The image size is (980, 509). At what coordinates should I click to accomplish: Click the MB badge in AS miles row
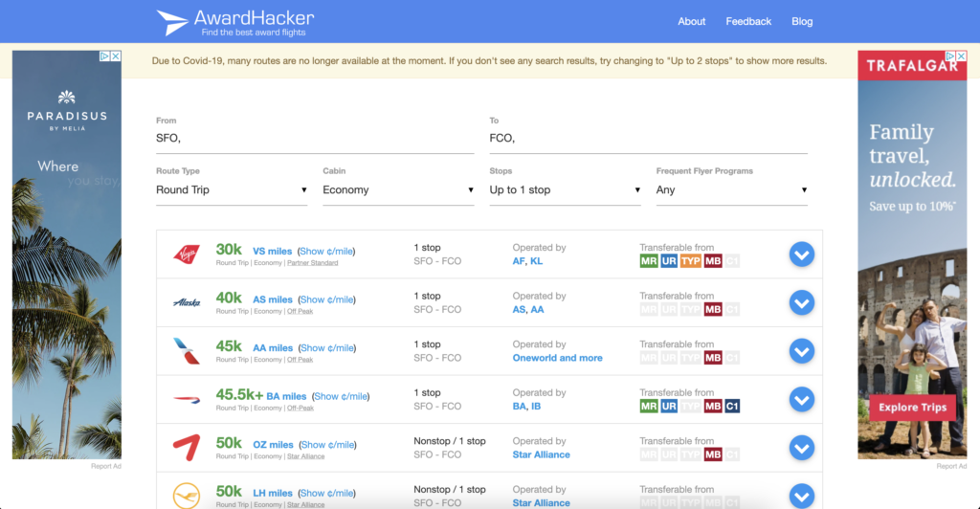712,309
